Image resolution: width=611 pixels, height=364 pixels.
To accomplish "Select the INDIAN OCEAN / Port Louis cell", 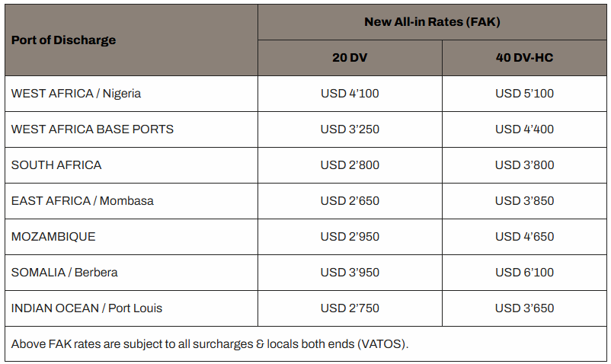I will point(87,308).
